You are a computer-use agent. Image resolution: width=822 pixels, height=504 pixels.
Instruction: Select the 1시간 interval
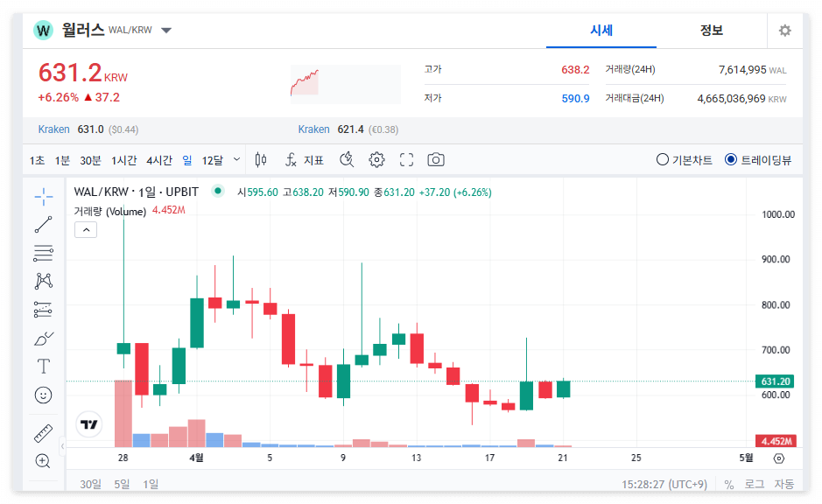point(123,160)
